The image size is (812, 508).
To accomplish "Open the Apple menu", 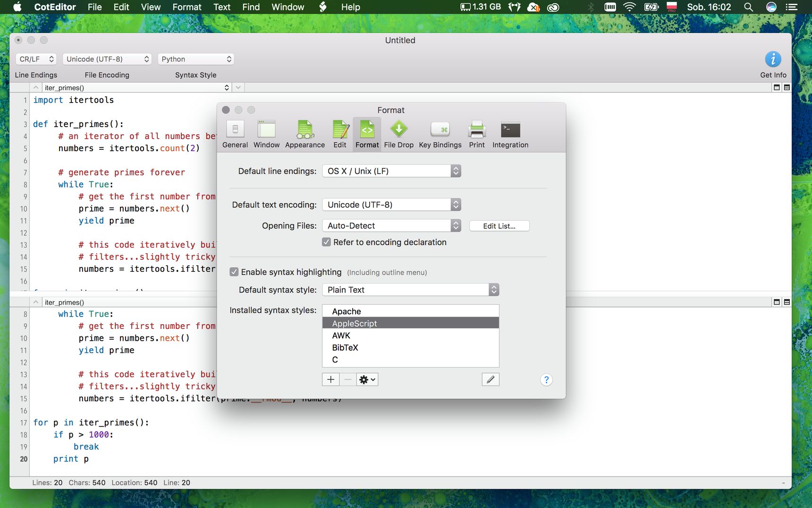I will [17, 7].
